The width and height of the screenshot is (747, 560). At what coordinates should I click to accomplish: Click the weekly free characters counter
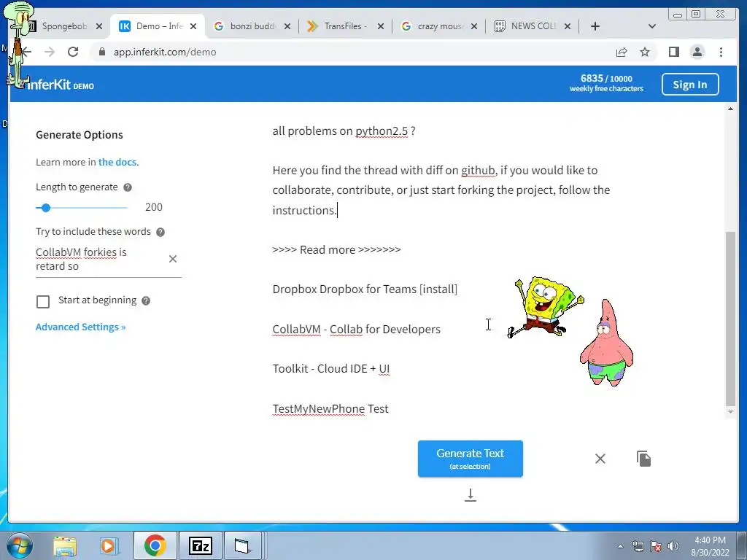(606, 83)
